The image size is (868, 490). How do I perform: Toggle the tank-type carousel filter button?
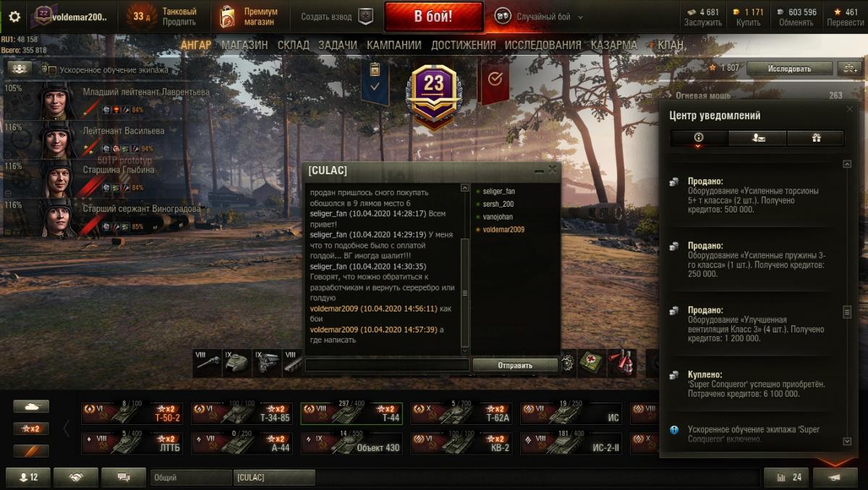point(31,407)
